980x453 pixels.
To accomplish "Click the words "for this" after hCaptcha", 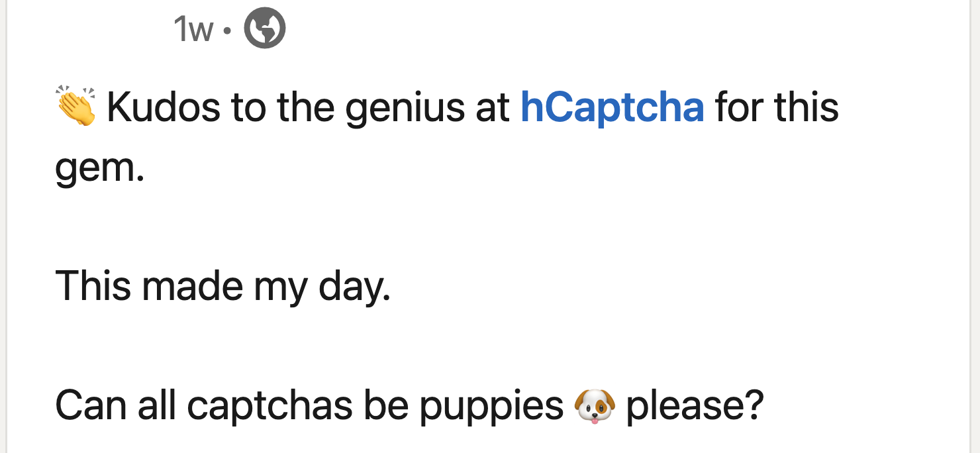I will [777, 107].
